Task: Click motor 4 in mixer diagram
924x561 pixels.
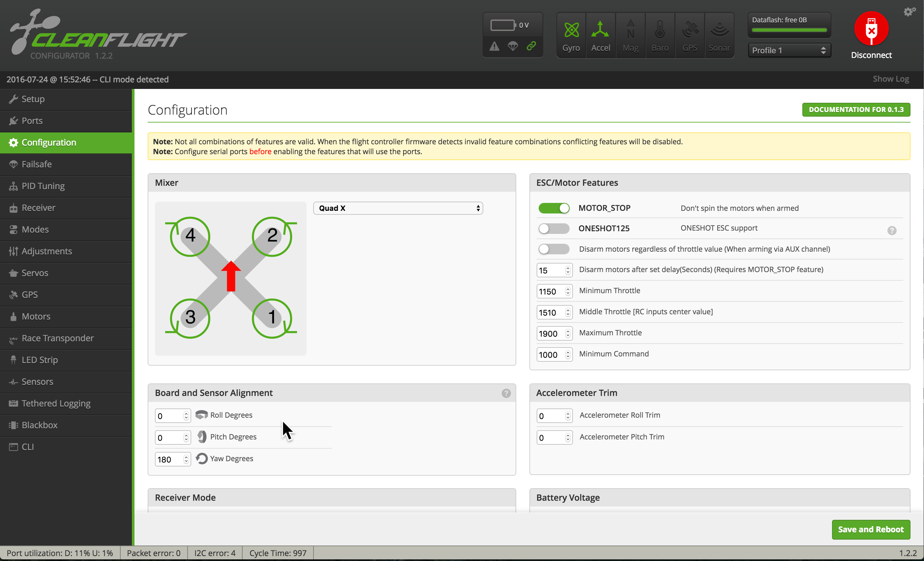Action: coord(190,237)
